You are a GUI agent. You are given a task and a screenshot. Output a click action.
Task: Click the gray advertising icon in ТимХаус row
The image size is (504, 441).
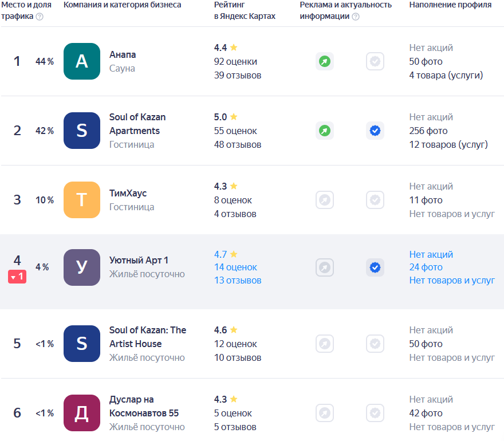(x=325, y=200)
